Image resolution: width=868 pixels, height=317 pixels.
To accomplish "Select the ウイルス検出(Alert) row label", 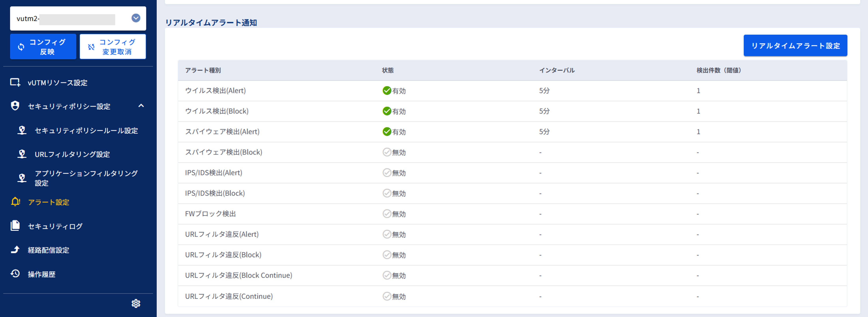I will pyautogui.click(x=215, y=90).
